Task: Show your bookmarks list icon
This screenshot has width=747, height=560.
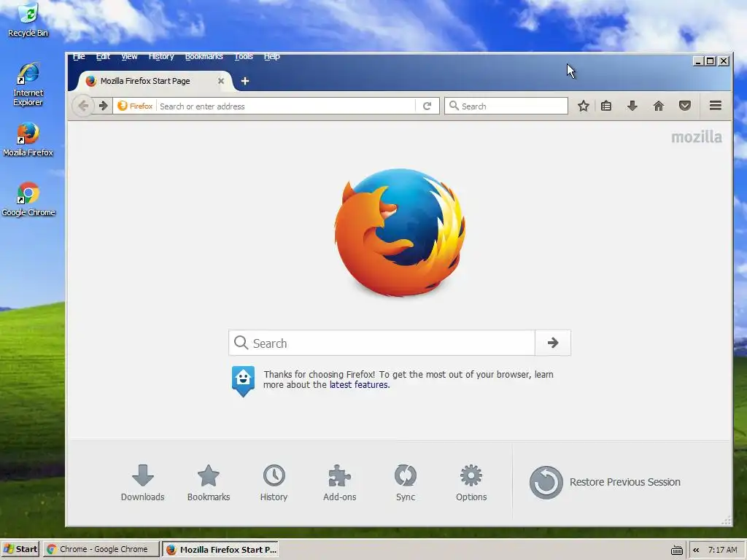Action: pyautogui.click(x=606, y=106)
